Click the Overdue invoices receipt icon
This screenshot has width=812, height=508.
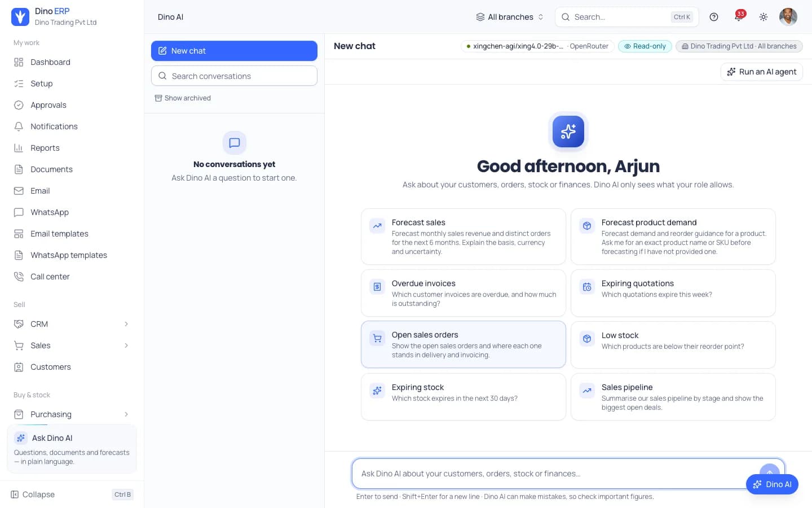click(x=377, y=287)
